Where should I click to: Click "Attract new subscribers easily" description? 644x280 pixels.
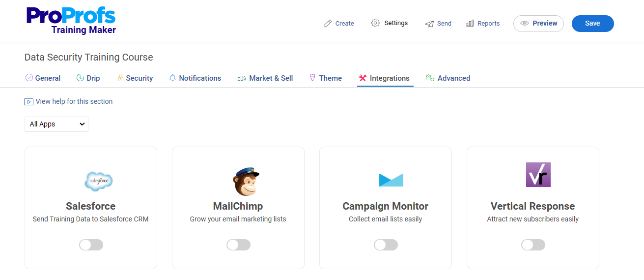pyautogui.click(x=533, y=219)
